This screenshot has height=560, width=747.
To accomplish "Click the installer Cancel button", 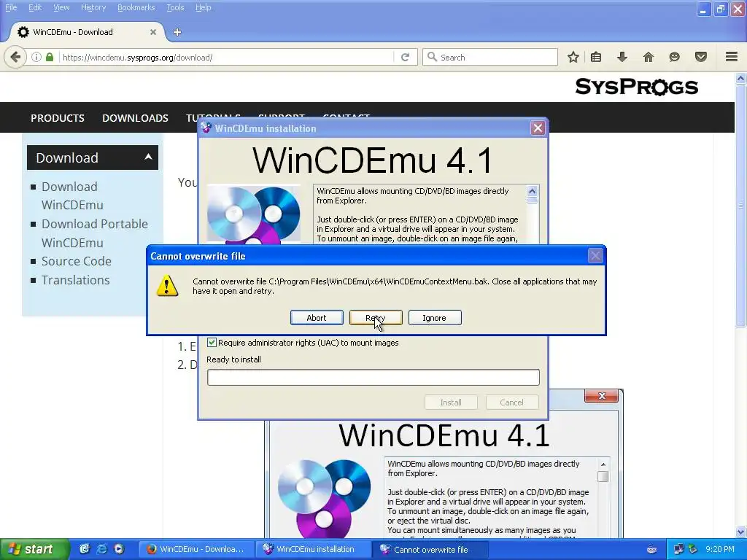I will [x=512, y=402].
